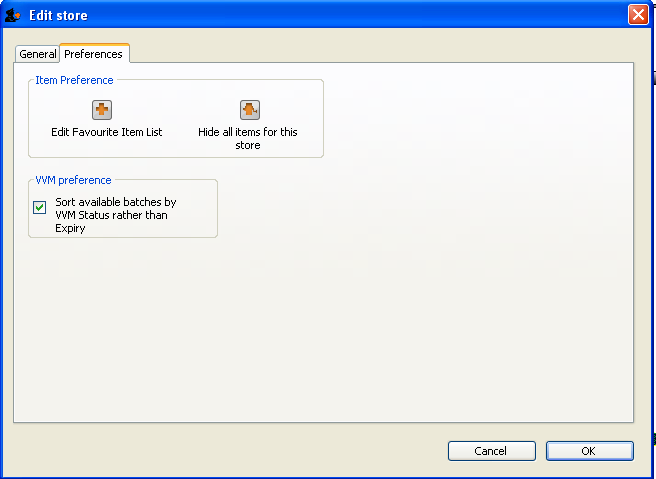This screenshot has width=656, height=479.
Task: Select the Preferences tab
Action: tap(94, 54)
